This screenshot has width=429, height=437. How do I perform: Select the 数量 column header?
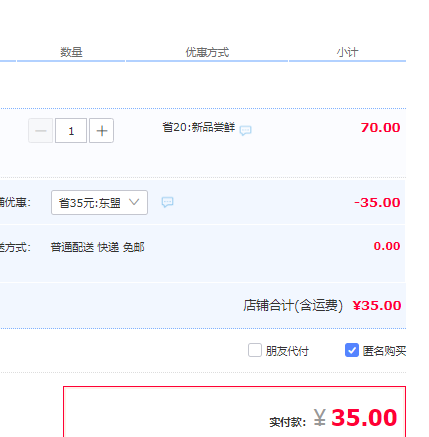(71, 52)
